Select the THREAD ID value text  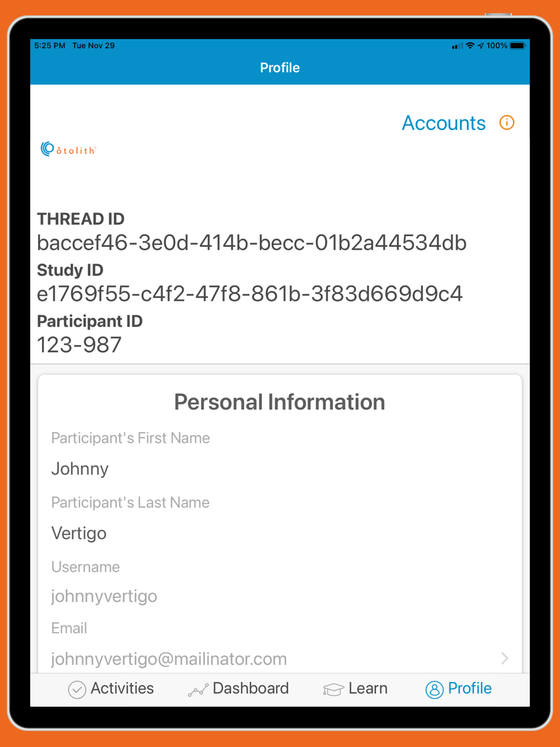pyautogui.click(x=251, y=243)
